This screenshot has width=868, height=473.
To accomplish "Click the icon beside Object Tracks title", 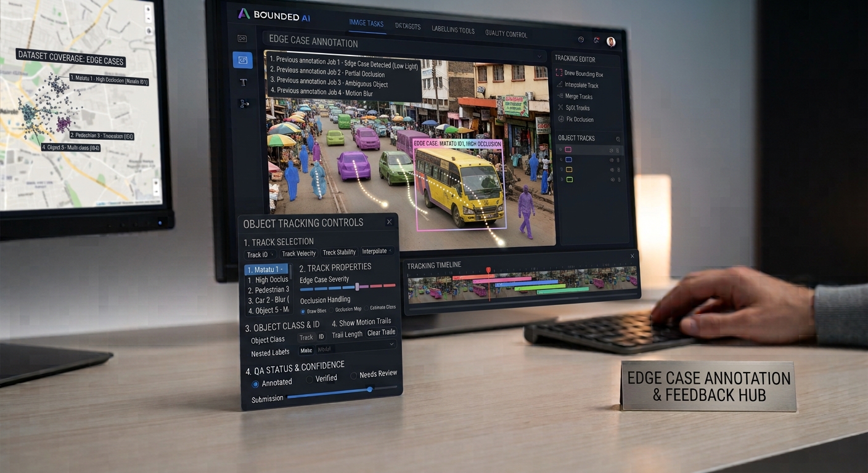I will click(618, 140).
